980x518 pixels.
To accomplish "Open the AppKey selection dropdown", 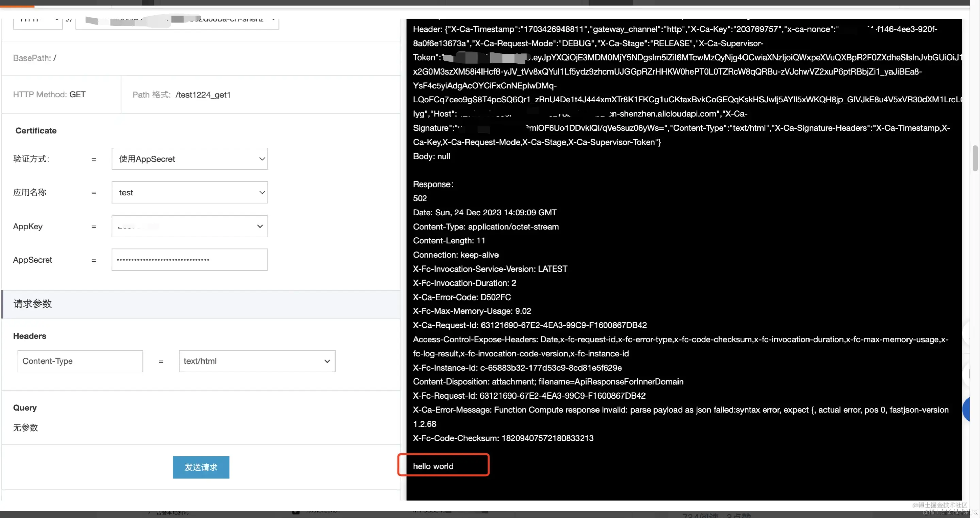I will tap(190, 226).
